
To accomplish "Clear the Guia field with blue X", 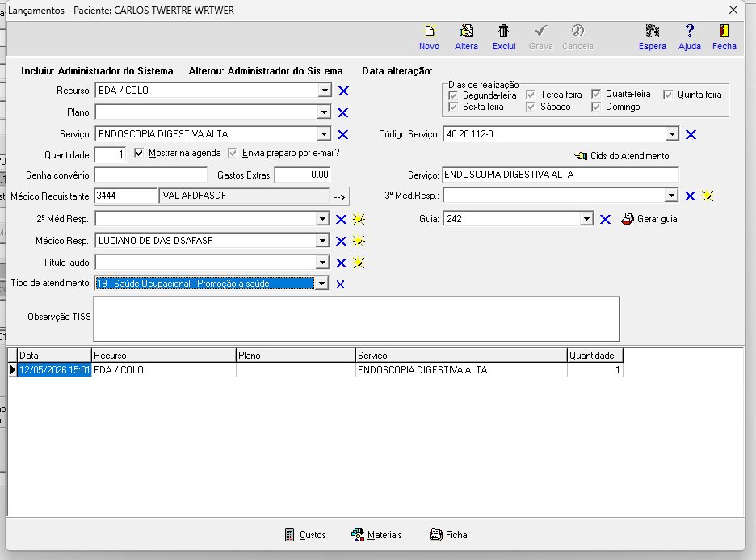I will (605, 220).
